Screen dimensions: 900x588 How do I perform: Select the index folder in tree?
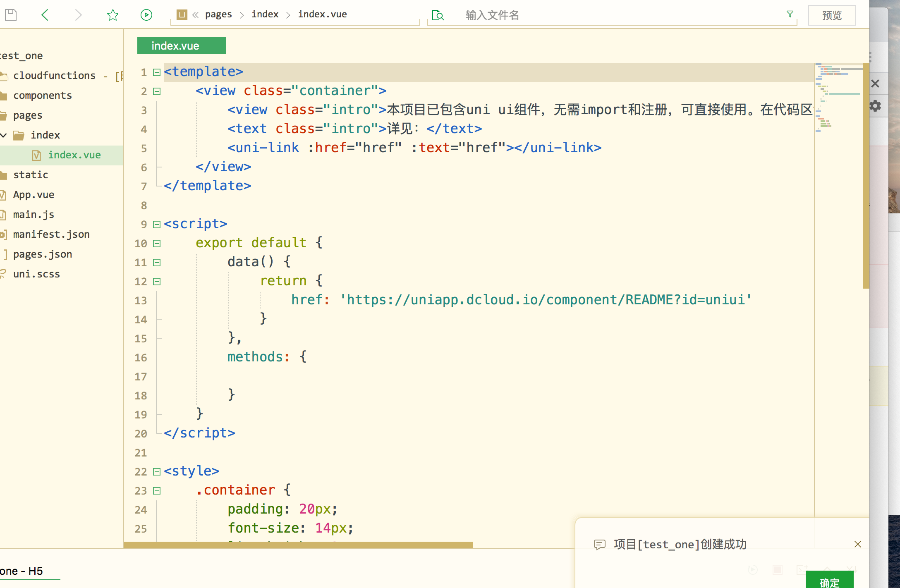click(x=45, y=135)
